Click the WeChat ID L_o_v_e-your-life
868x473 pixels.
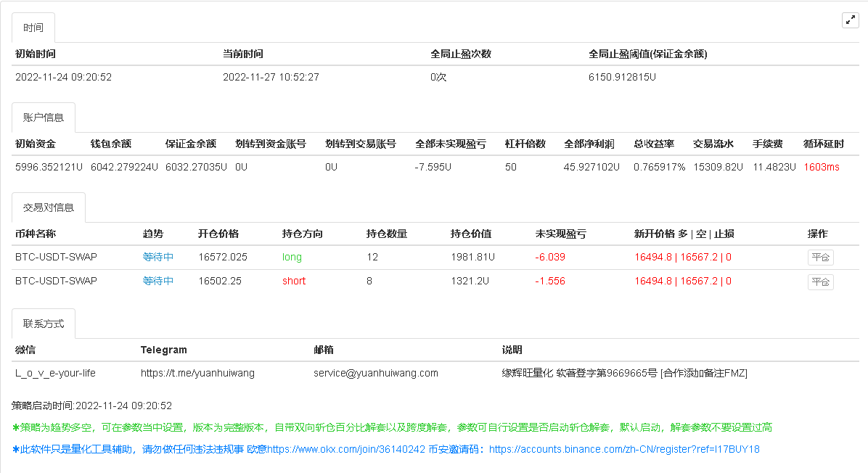54,373
